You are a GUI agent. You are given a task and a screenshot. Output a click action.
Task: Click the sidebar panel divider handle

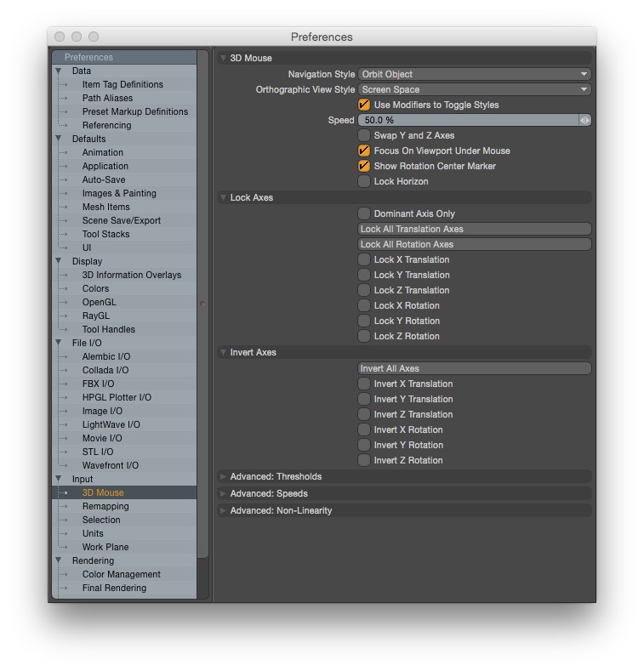click(202, 304)
